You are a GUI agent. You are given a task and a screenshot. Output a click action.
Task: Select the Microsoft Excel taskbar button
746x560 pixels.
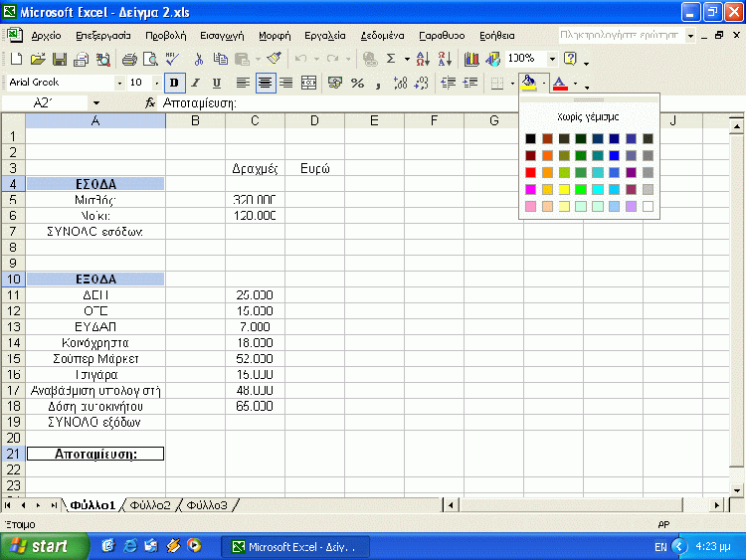[294, 547]
